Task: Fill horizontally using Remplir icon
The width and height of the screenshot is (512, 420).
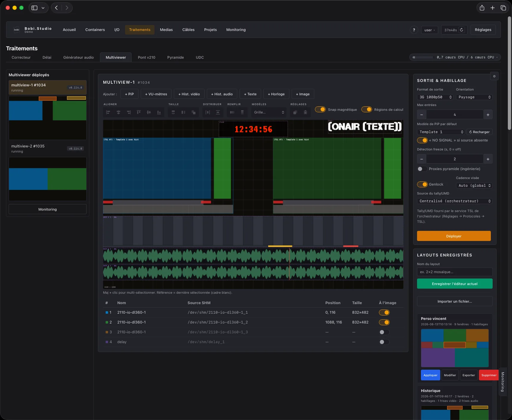Action: (232, 112)
